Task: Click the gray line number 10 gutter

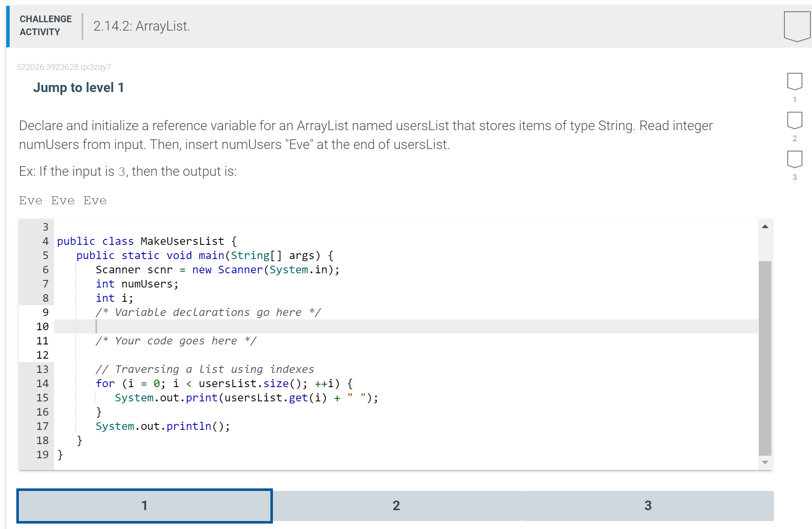Action: click(42, 326)
